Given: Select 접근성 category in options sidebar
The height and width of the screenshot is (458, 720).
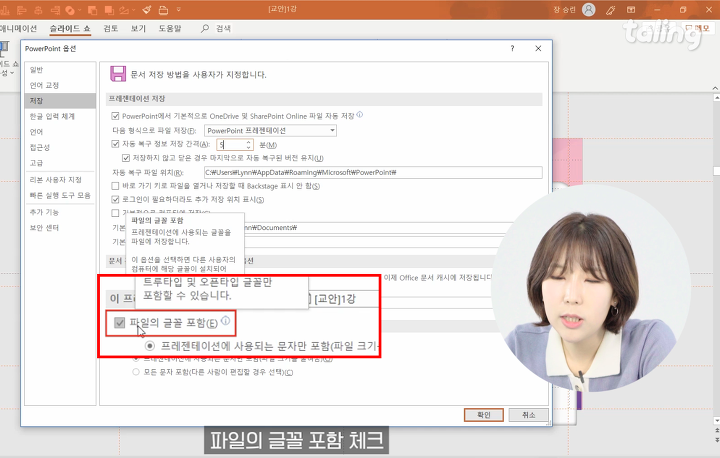Looking at the screenshot, I should tap(60, 147).
